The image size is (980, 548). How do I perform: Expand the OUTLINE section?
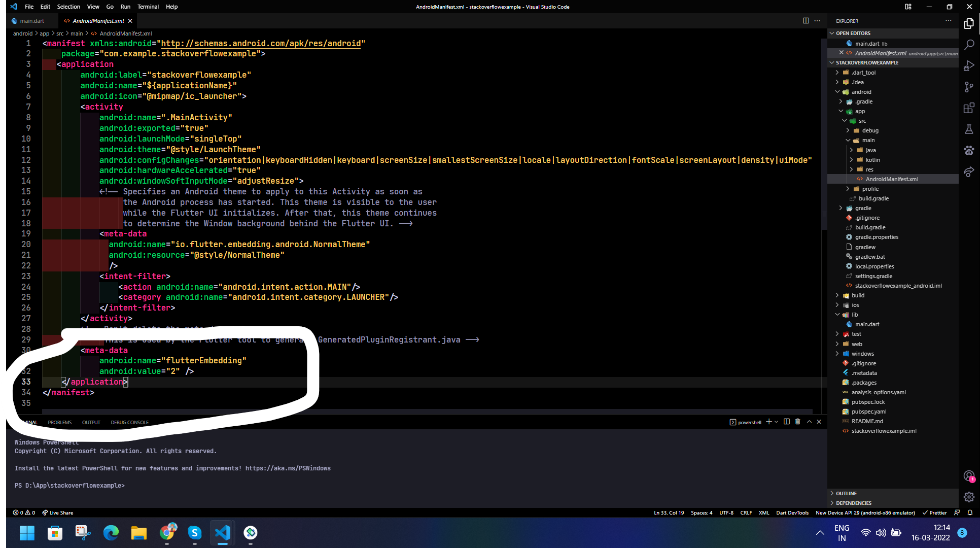[893, 493]
